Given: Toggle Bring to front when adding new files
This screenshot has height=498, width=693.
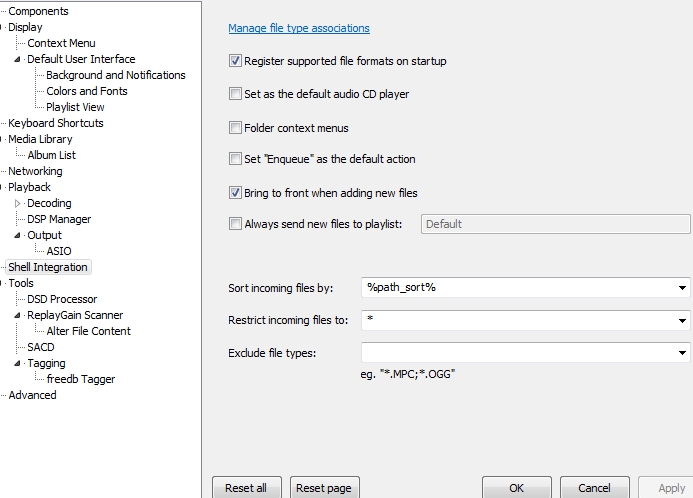Looking at the screenshot, I should click(235, 193).
